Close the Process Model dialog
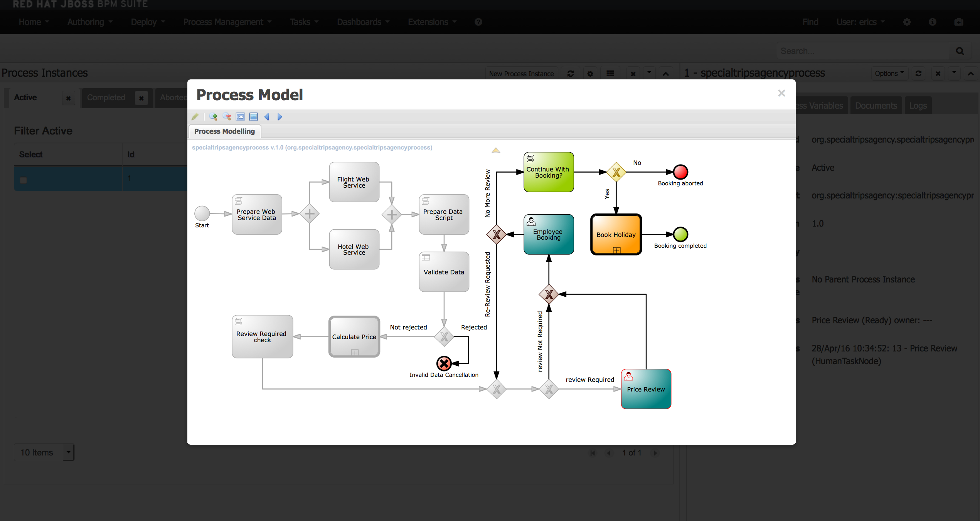 pos(781,93)
